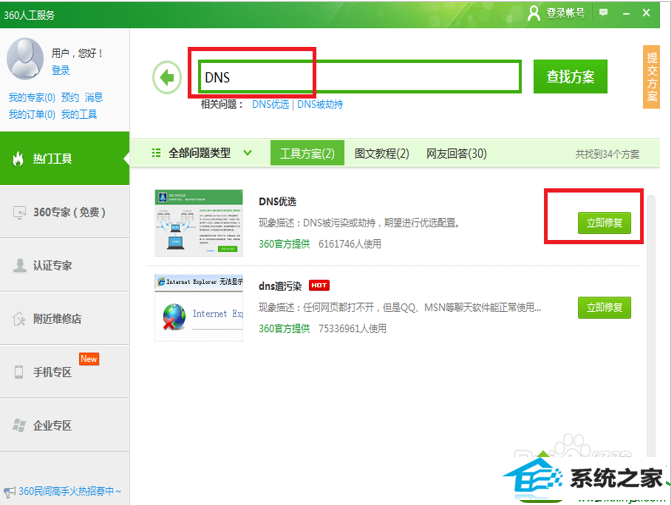Screen dimensions: 671x505
Task: Click the DNS优选 tool thumbnail
Action: 199,223
